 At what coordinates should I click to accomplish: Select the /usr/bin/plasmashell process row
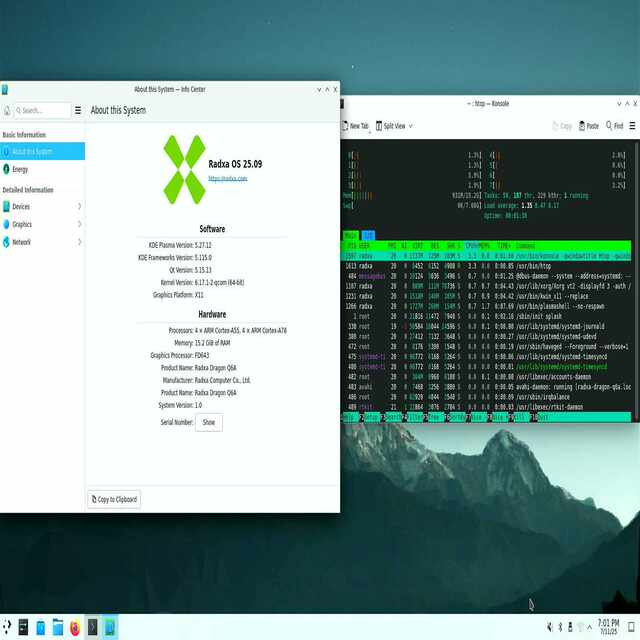486,306
